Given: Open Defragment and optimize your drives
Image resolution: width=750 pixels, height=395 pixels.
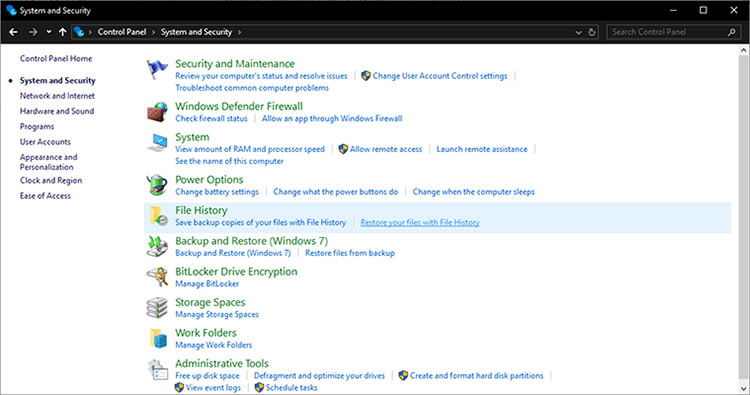Looking at the screenshot, I should pyautogui.click(x=319, y=376).
